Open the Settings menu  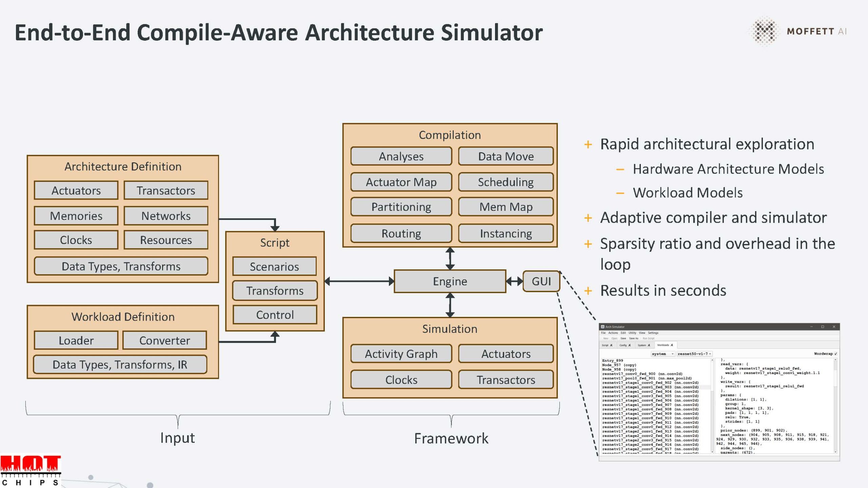click(653, 333)
